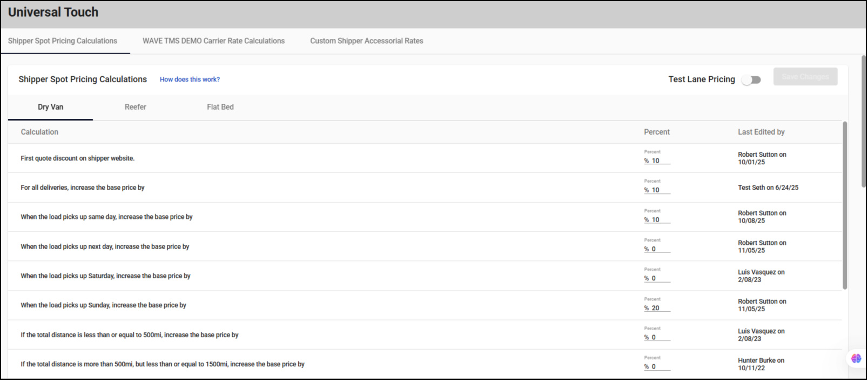The image size is (868, 381).
Task: Click percent field for distance under 500mi
Action: (660, 337)
